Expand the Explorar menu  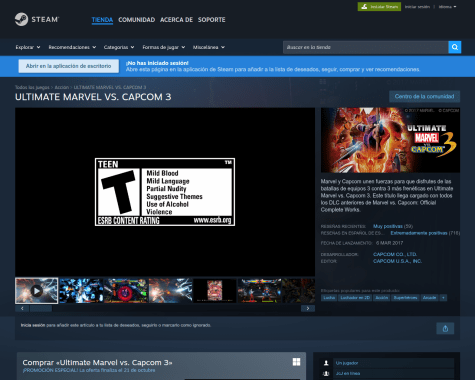tap(28, 47)
